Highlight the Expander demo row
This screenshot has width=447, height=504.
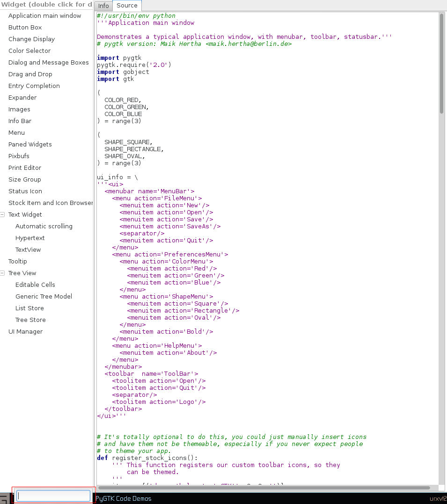[22, 97]
